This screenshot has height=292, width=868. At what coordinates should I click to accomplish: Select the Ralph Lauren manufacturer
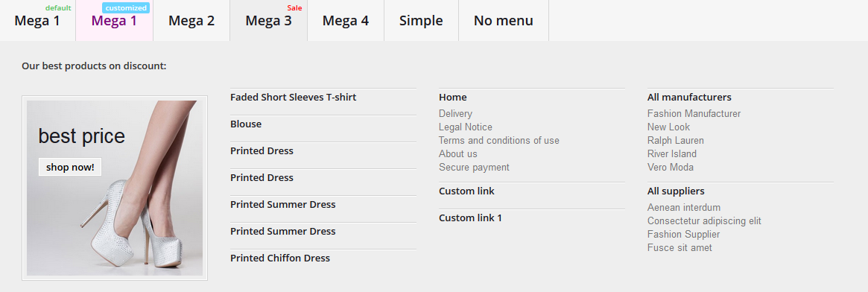point(675,141)
